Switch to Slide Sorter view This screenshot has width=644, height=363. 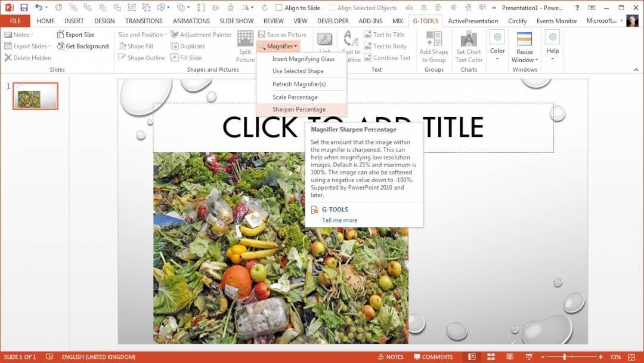tap(491, 356)
